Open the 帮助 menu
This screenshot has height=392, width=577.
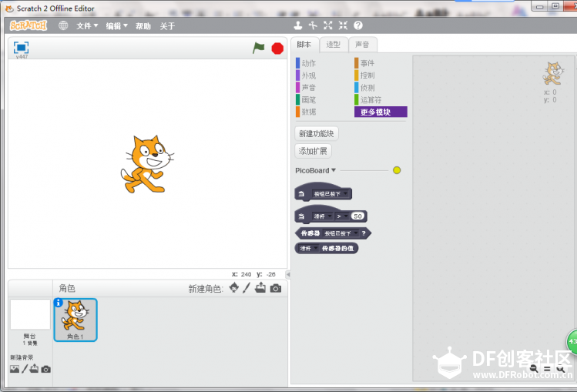coord(143,26)
